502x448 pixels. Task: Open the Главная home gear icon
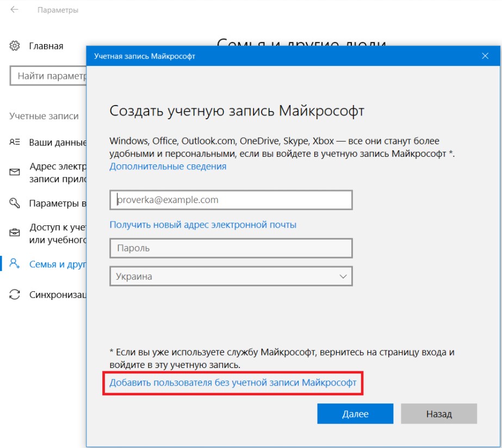point(14,46)
